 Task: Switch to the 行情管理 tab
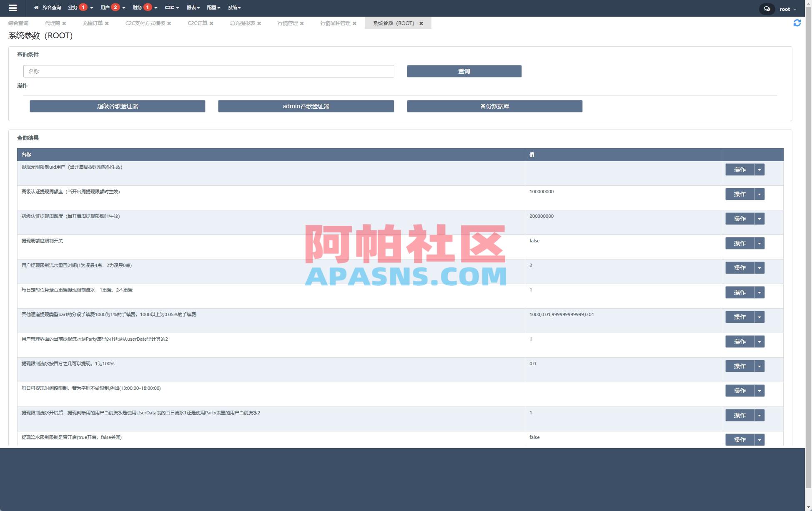288,23
